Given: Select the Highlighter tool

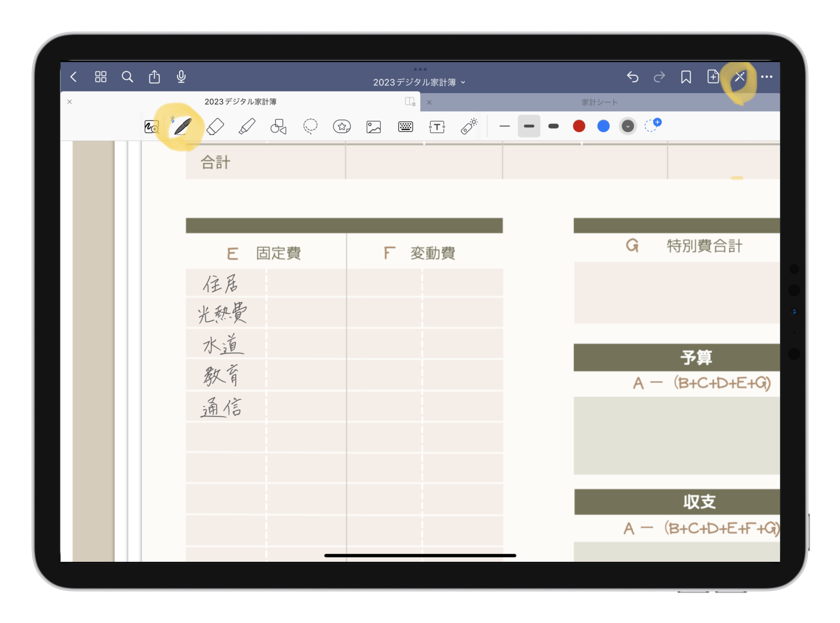Looking at the screenshot, I should (x=247, y=126).
